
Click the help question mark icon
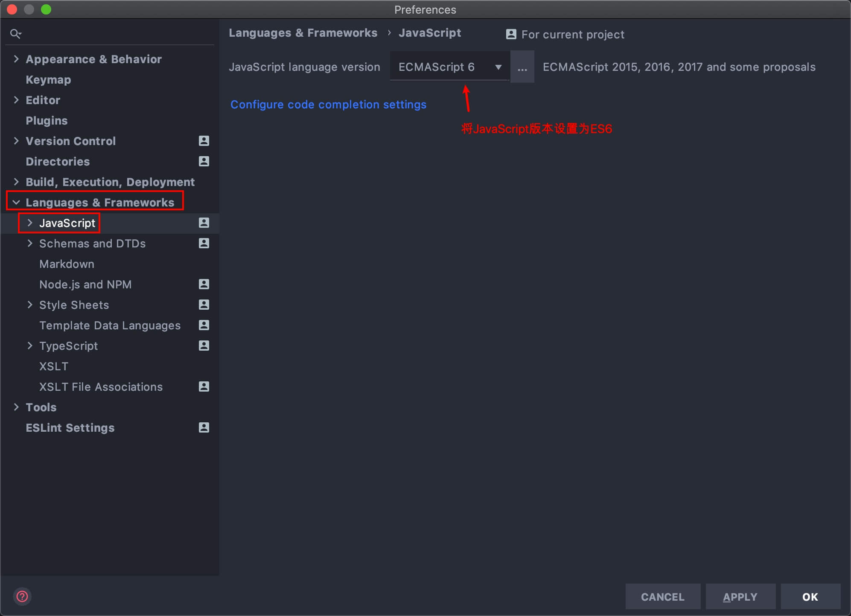[x=22, y=596]
